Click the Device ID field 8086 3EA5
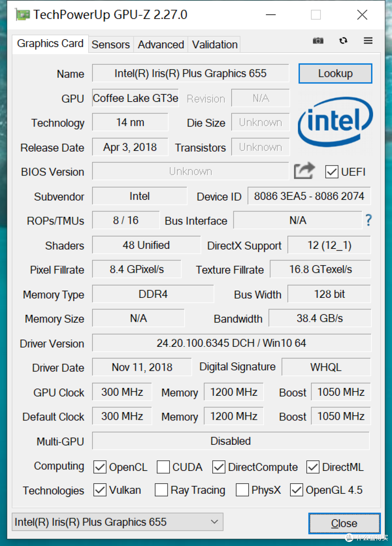The width and height of the screenshot is (392, 546). (x=309, y=196)
